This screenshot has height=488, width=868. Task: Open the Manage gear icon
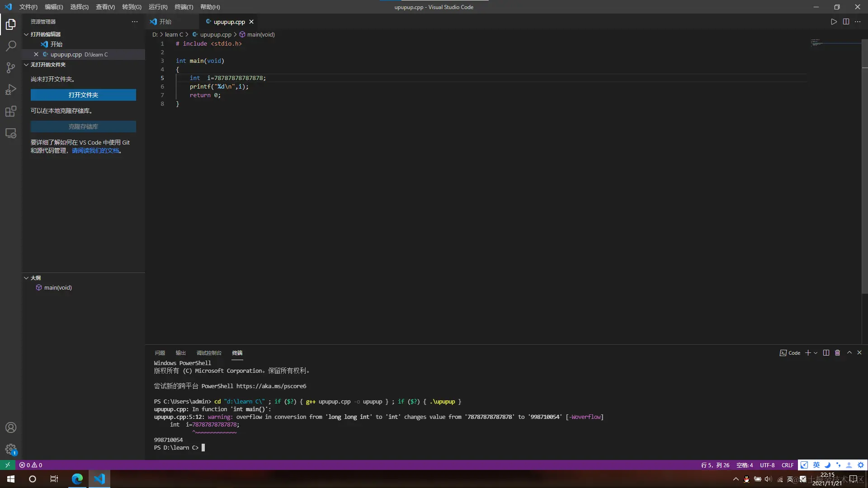point(11,449)
